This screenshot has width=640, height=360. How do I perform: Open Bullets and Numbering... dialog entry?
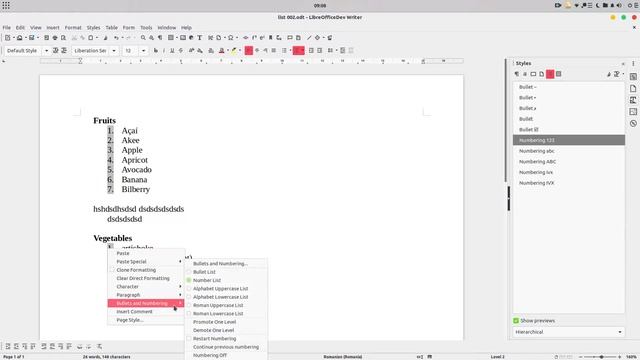tap(226, 264)
